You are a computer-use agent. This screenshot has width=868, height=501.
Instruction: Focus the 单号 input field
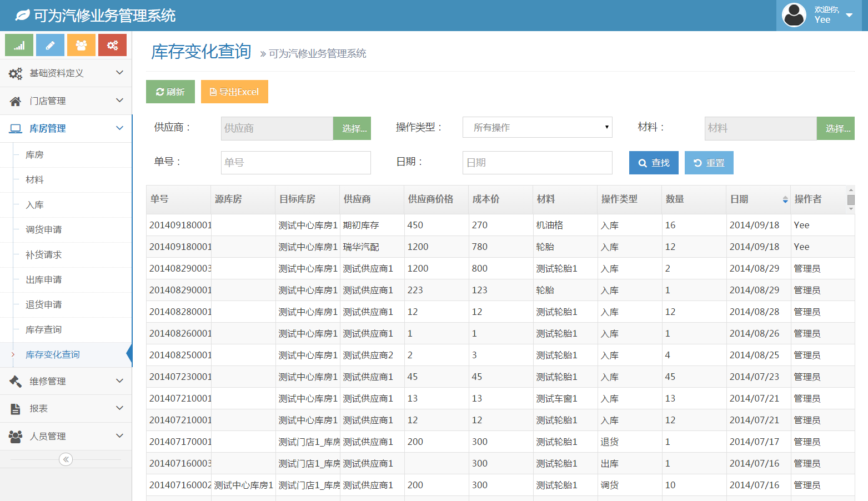coord(295,163)
